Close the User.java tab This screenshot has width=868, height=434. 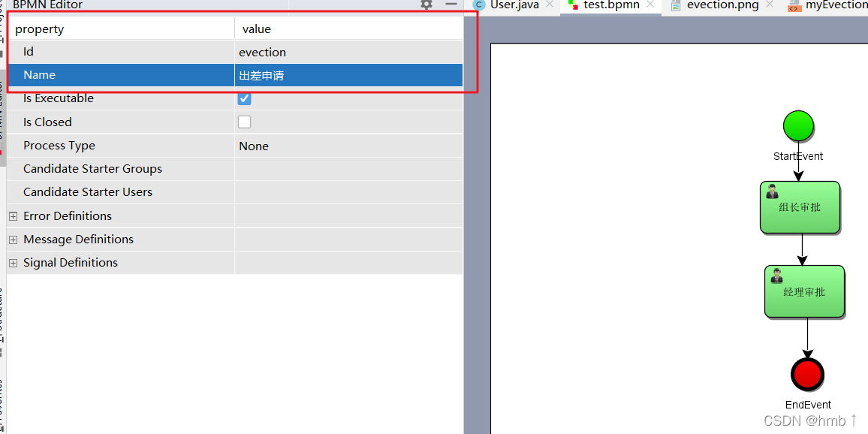(x=549, y=5)
